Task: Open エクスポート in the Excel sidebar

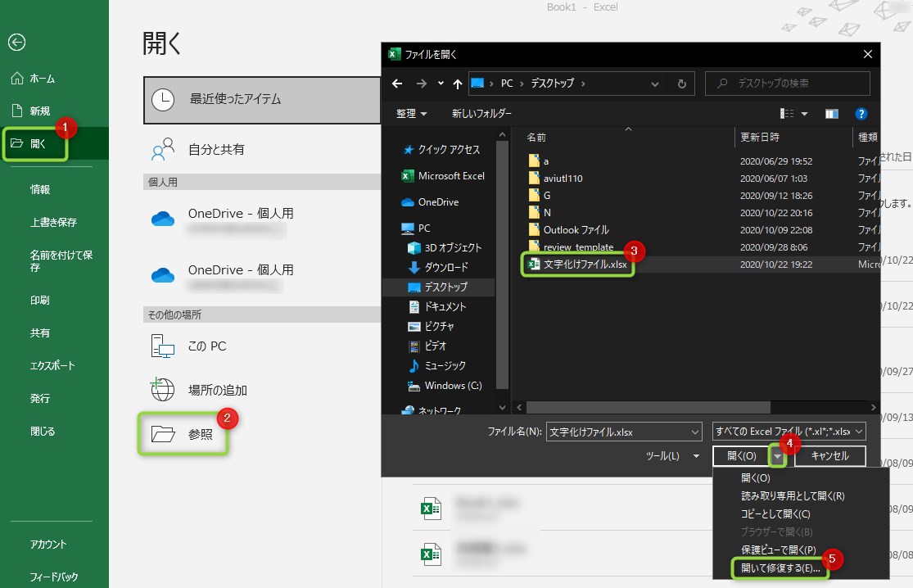Action: point(52,365)
